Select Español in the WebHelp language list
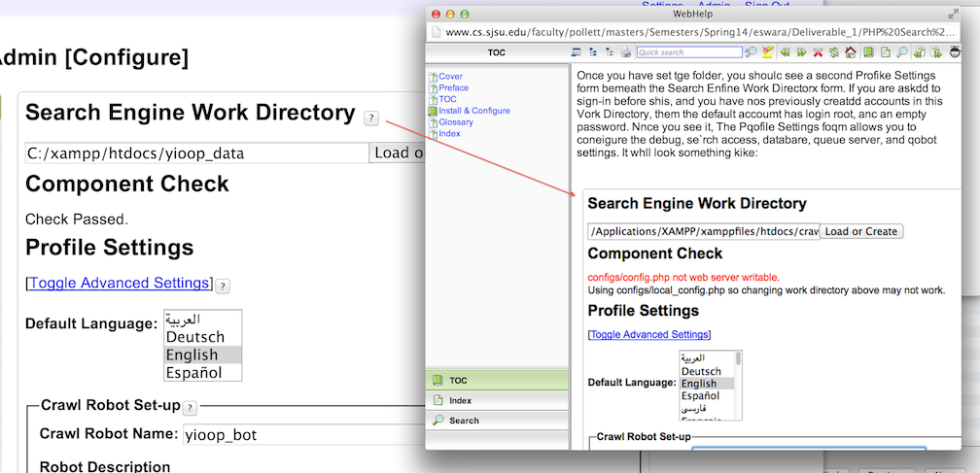 click(701, 396)
